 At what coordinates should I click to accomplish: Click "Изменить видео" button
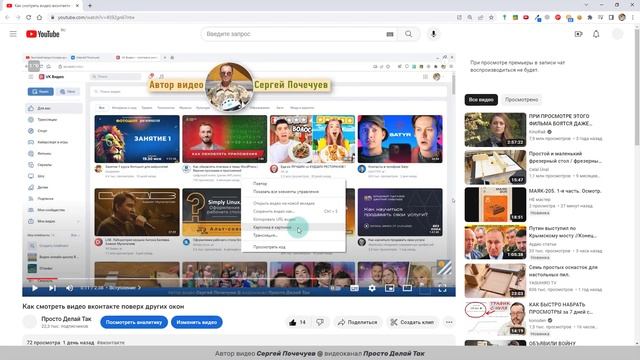coord(197,322)
